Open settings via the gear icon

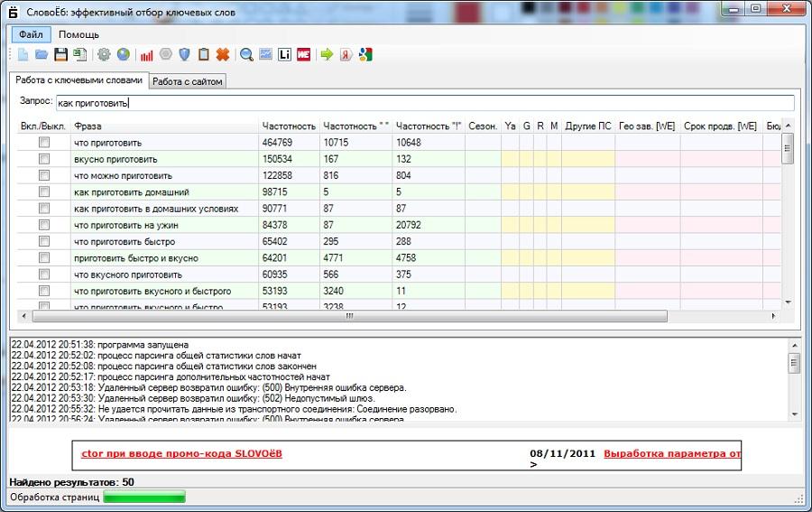[104, 54]
